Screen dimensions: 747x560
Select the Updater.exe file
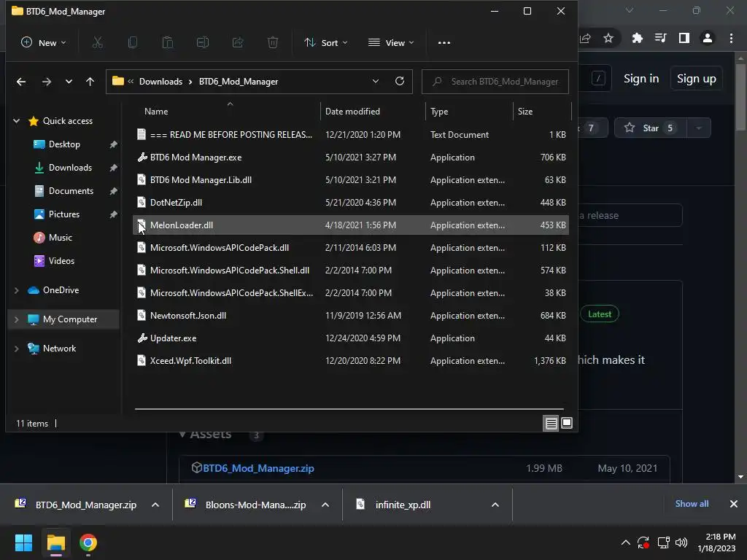(x=351, y=338)
